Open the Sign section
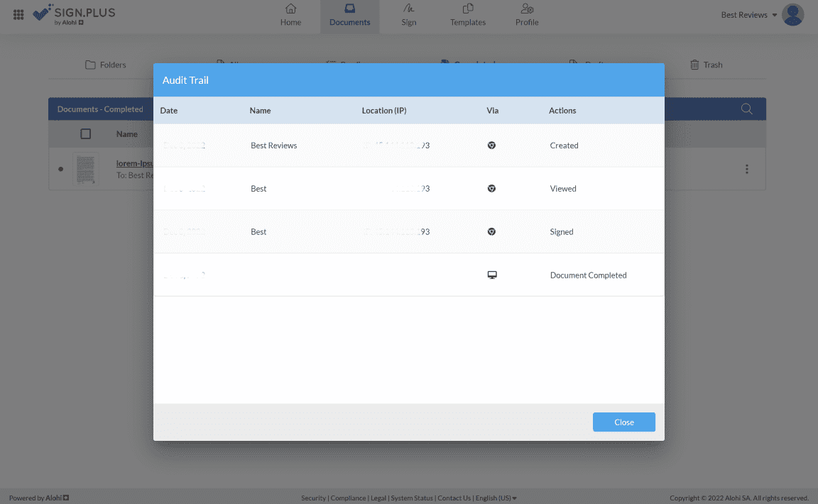The height and width of the screenshot is (504, 818). point(408,16)
